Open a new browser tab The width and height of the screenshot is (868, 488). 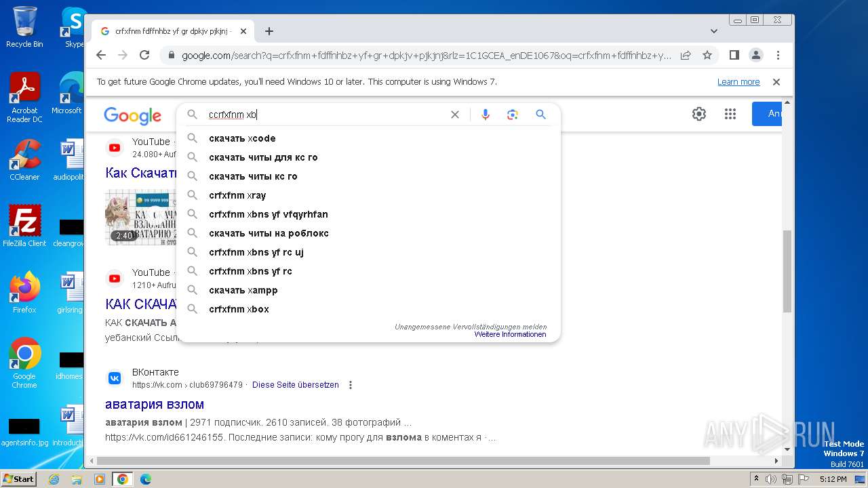coord(269,31)
